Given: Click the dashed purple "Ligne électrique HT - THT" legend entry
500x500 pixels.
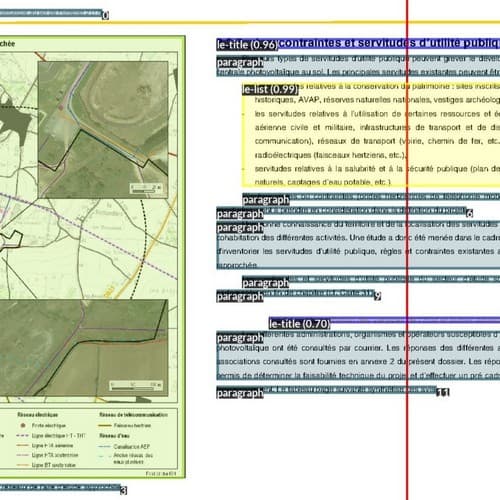Looking at the screenshot, I should tap(51, 436).
